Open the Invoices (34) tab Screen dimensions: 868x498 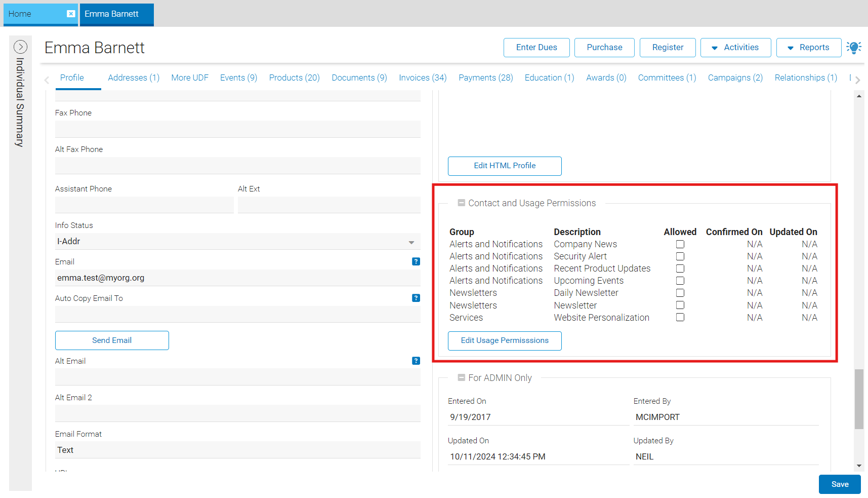[423, 78]
